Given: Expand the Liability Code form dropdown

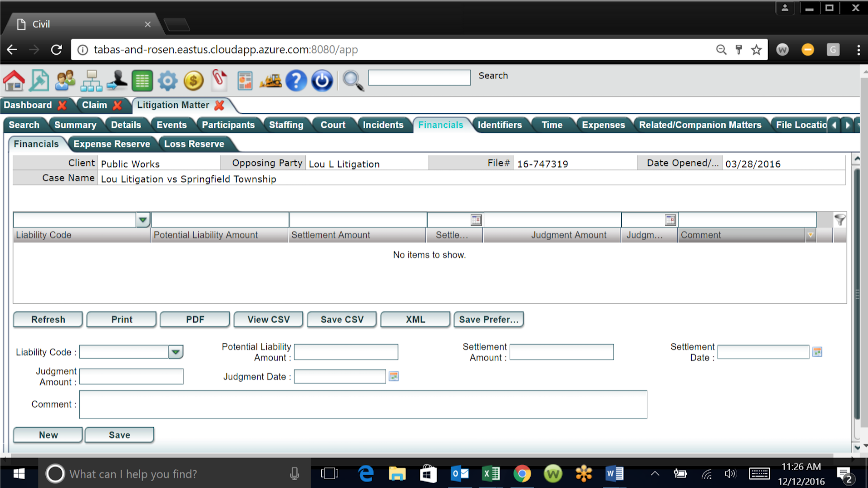Looking at the screenshot, I should (175, 352).
